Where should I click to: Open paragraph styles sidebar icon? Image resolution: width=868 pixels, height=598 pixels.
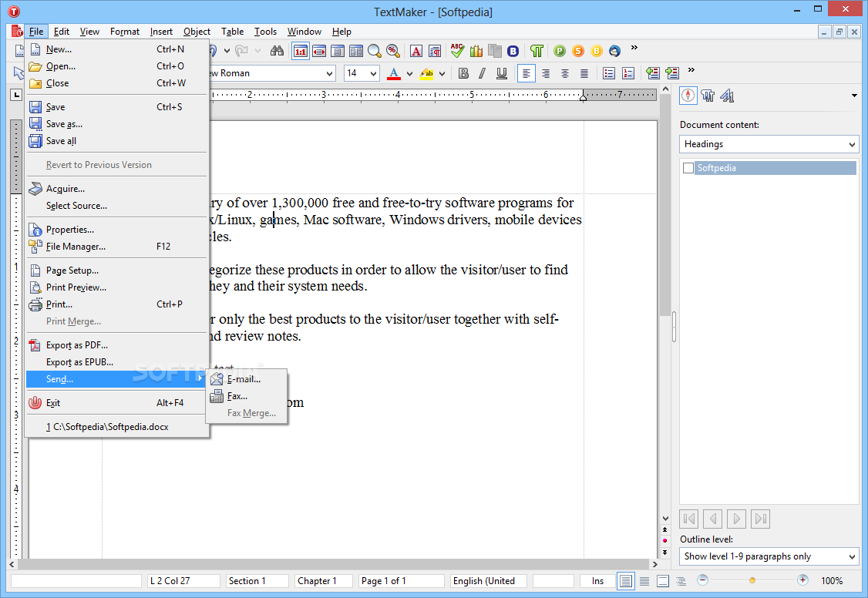click(x=708, y=96)
